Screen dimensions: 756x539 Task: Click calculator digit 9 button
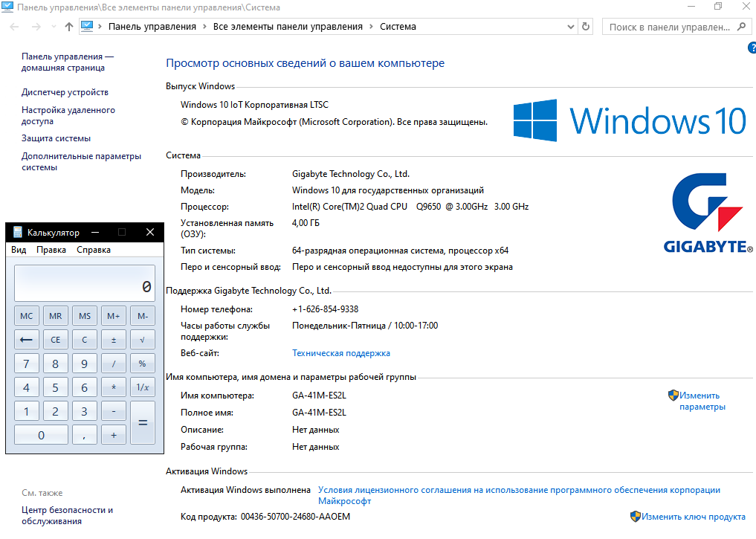(85, 364)
